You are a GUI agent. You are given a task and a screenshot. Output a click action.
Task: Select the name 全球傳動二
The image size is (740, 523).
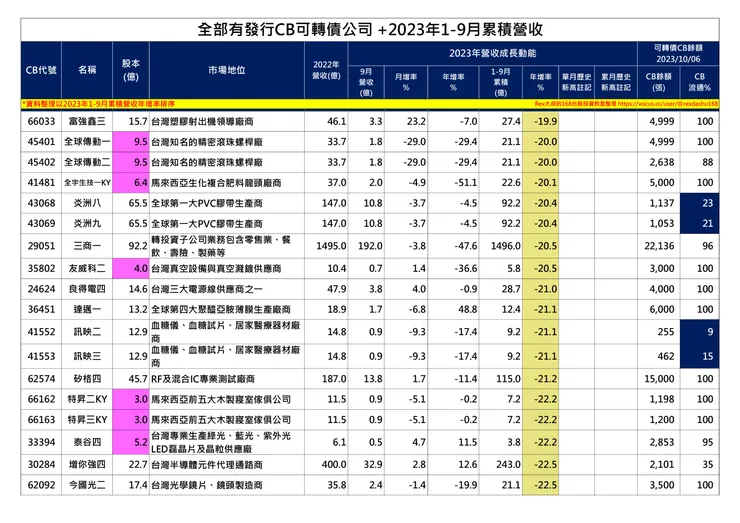pyautogui.click(x=87, y=162)
